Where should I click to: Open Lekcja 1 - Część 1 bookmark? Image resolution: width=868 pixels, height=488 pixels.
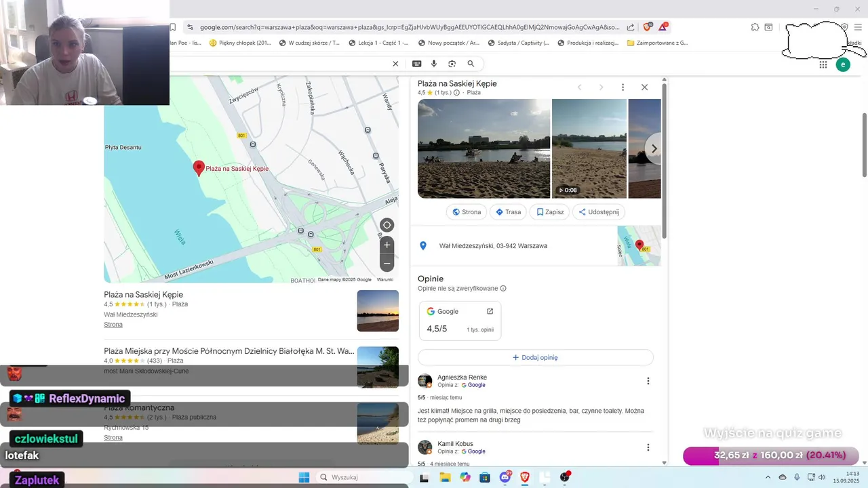point(378,43)
